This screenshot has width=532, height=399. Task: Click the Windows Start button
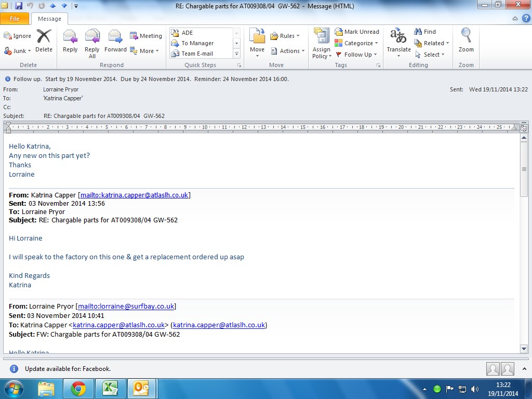(x=14, y=389)
